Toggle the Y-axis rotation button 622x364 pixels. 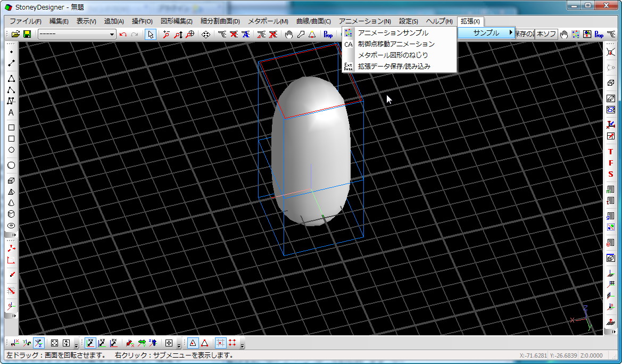tap(27, 343)
